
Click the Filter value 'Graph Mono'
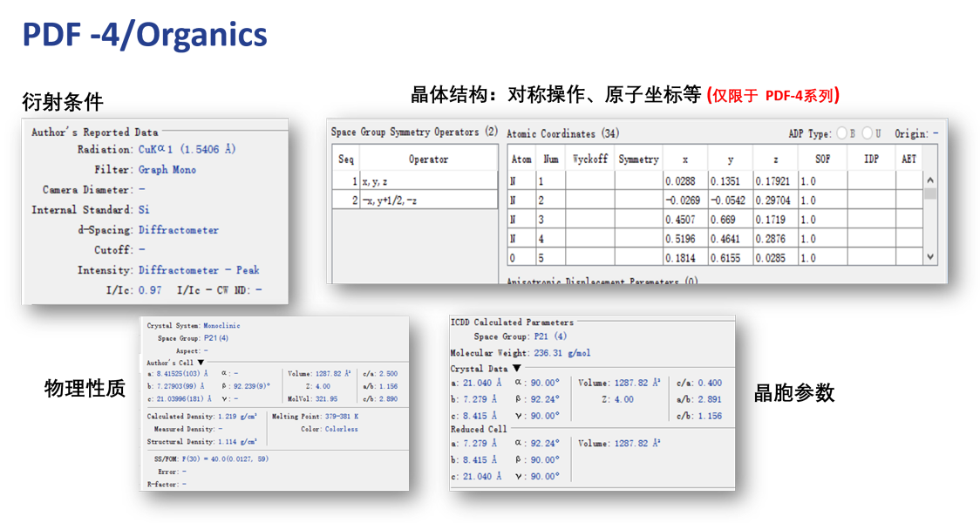click(x=167, y=169)
